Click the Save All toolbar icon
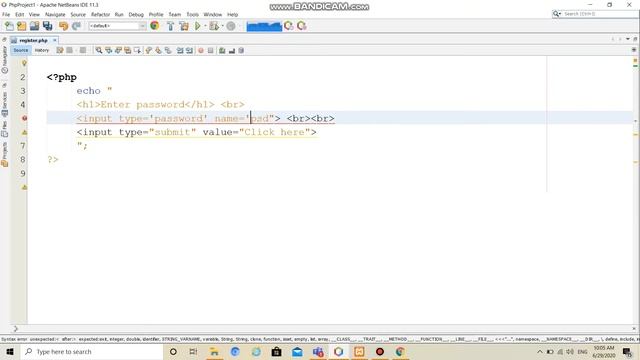 point(48,26)
